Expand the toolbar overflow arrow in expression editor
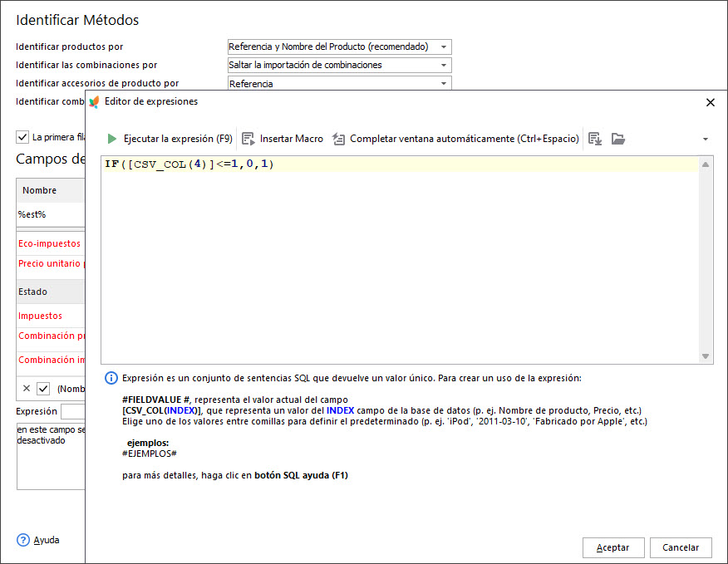728x564 pixels. [706, 139]
